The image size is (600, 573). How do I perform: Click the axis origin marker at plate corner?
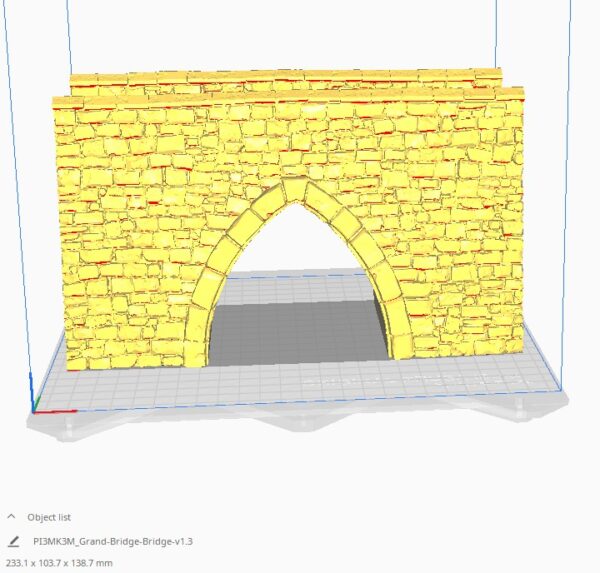tap(35, 408)
